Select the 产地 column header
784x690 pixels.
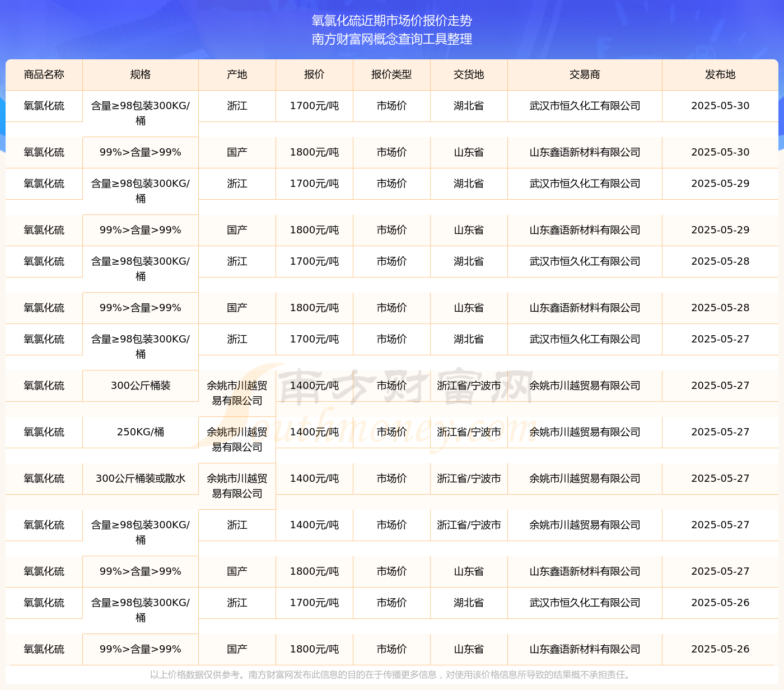(237, 74)
